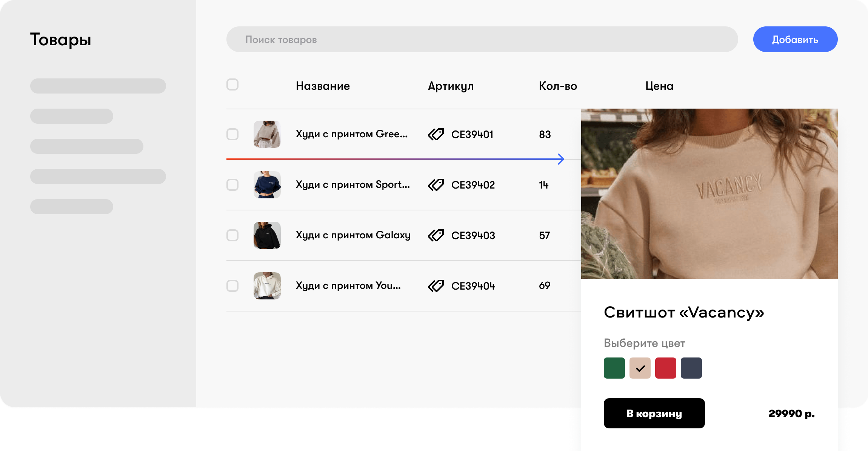
Task: Open the navy hoodie thumbnail CE39402
Action: click(x=267, y=185)
